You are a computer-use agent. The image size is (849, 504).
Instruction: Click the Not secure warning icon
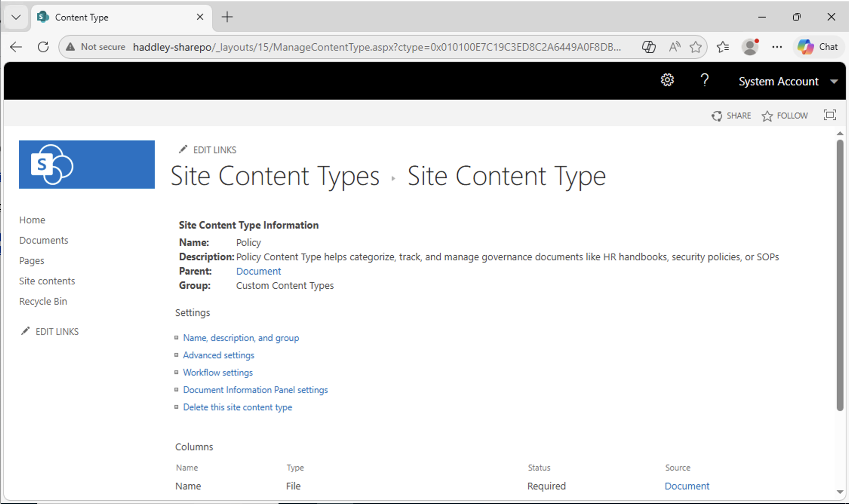coord(70,47)
